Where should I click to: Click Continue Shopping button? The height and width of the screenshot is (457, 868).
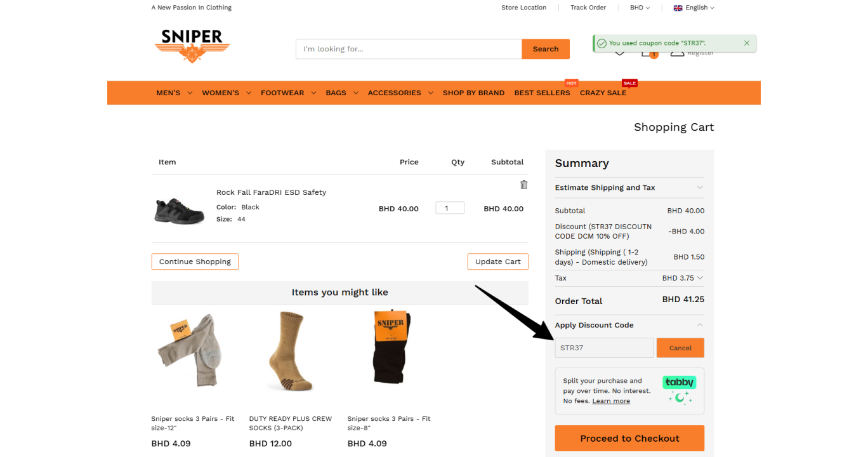click(195, 262)
